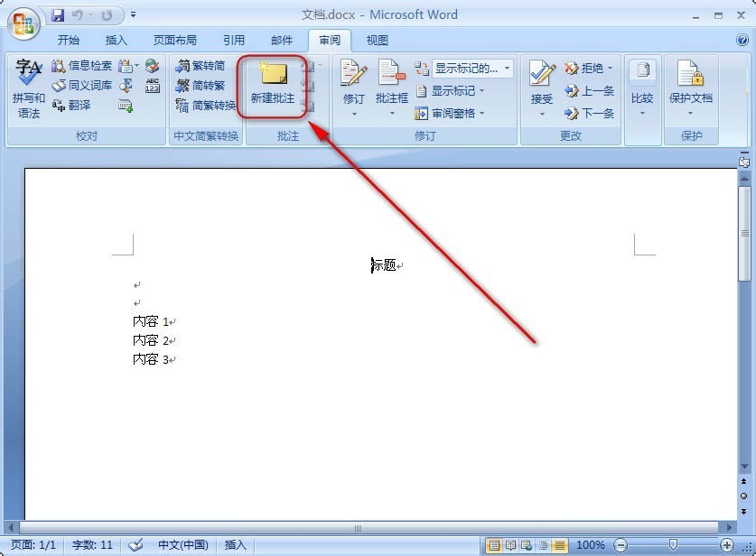Click select browse object circle button
Screen dimensions: 756x556
coord(744,496)
